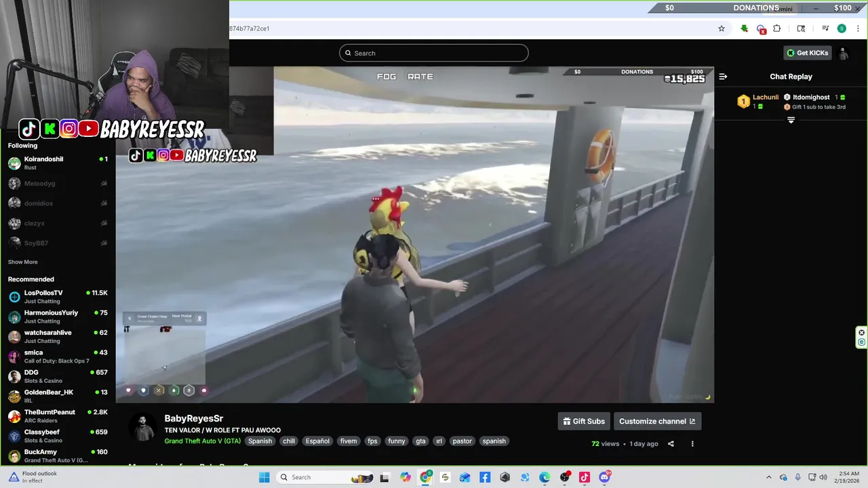This screenshot has width=868, height=488.
Task: Open LosPollosTV recommended channel
Action: (58, 297)
